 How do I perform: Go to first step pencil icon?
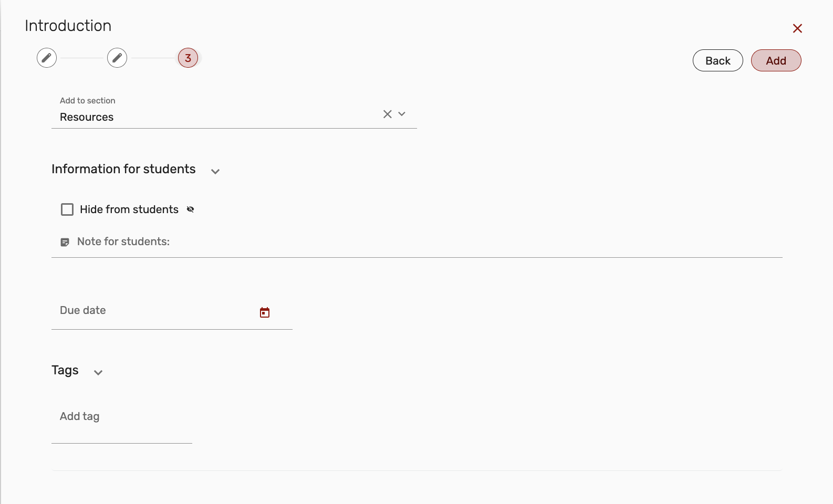(47, 58)
